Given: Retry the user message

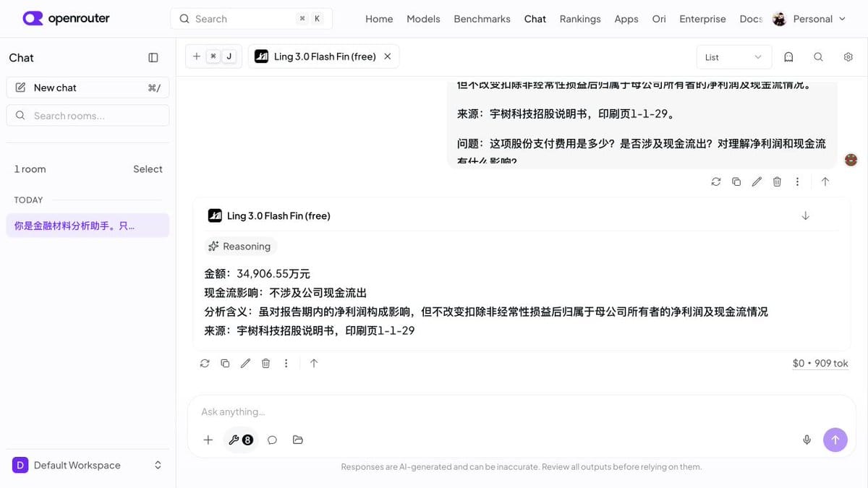Looking at the screenshot, I should pyautogui.click(x=716, y=181).
